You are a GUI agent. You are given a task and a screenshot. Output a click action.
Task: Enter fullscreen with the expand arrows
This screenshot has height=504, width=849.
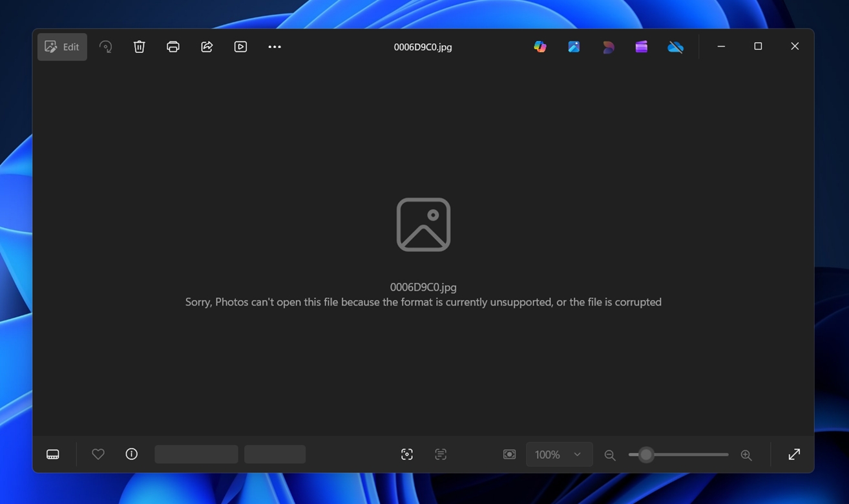click(x=794, y=455)
